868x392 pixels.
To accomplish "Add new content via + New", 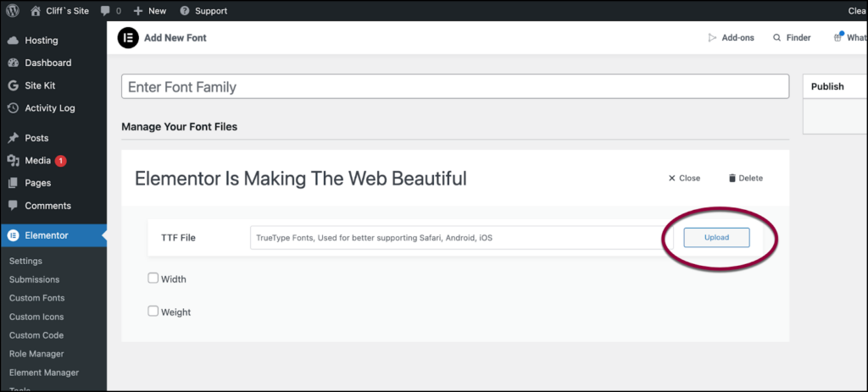I will coord(150,11).
